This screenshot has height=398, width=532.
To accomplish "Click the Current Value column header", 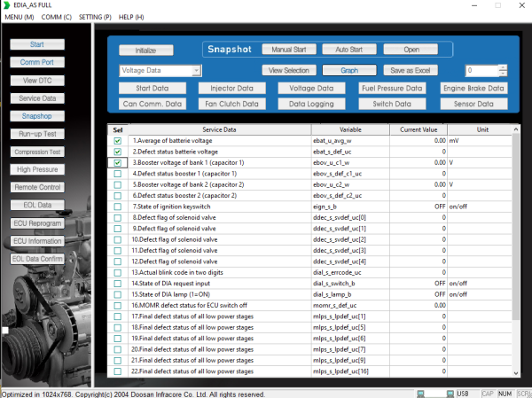I will coord(419,129).
